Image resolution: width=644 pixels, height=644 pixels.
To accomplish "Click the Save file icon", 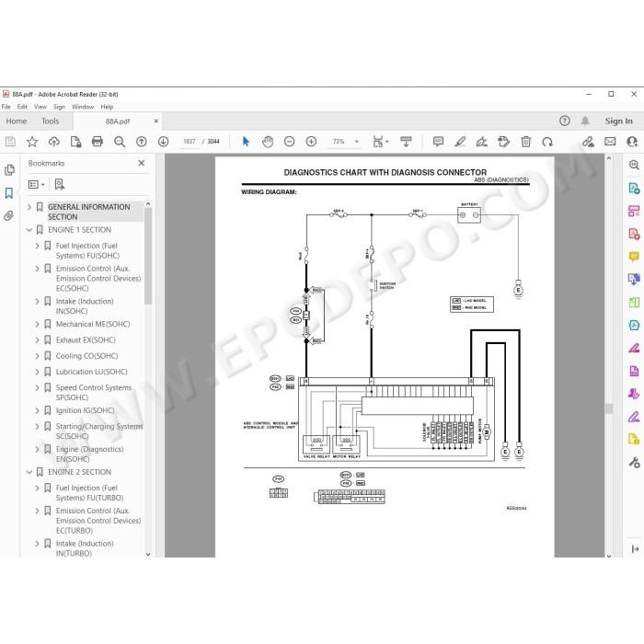I will pyautogui.click(x=10, y=142).
